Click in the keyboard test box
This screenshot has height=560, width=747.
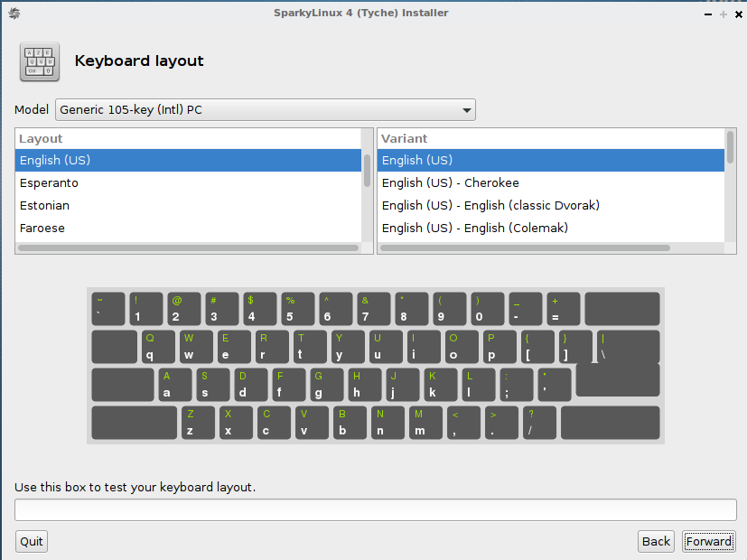point(376,510)
